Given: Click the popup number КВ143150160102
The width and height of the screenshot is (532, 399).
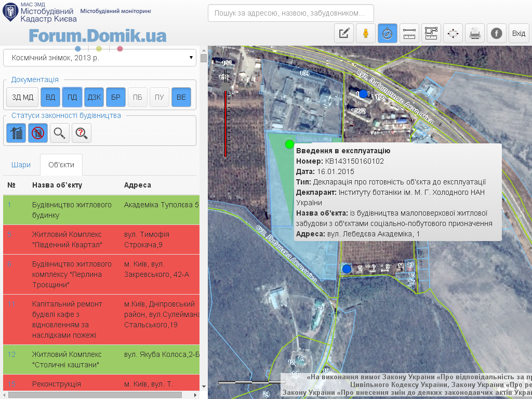Looking at the screenshot, I should point(354,161).
